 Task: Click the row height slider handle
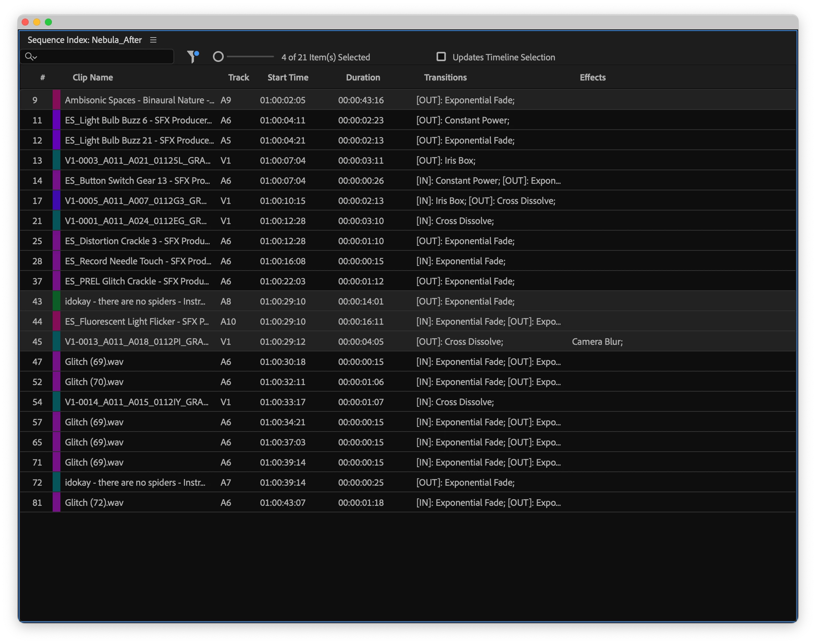(218, 57)
